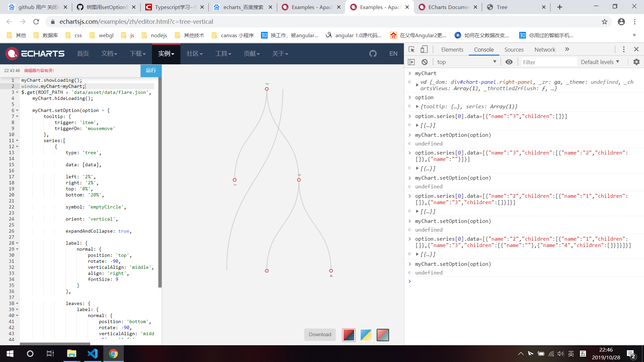
Task: Open the GitHub icon link in navbar
Action: point(373,54)
